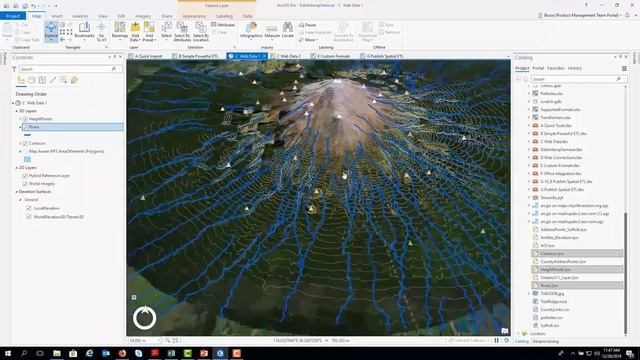Open the Catalog pane hamburger menu
This screenshot has width=640, height=360.
(624, 69)
